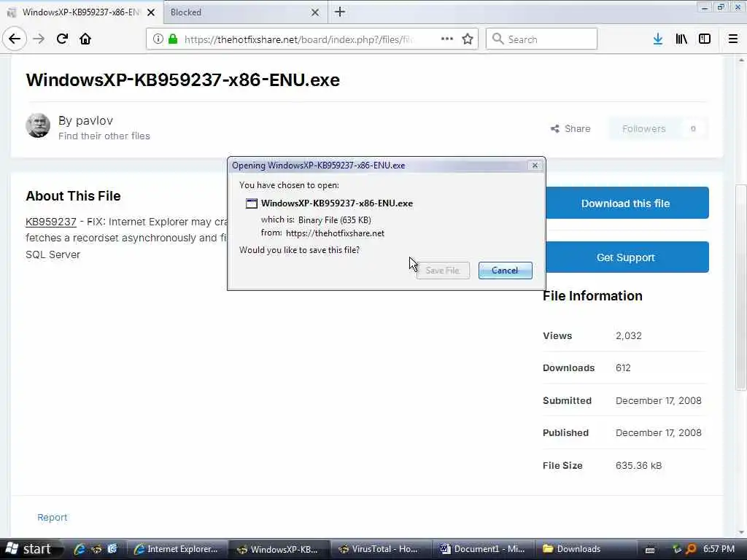Open the KB959237 article link
This screenshot has height=560, width=747.
tap(51, 222)
